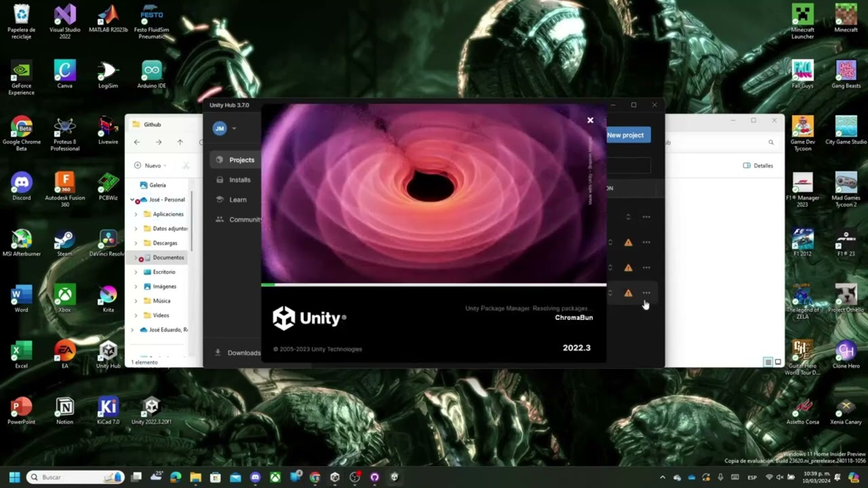
Task: Open GeForce Experience desktop icon
Action: pyautogui.click(x=21, y=78)
